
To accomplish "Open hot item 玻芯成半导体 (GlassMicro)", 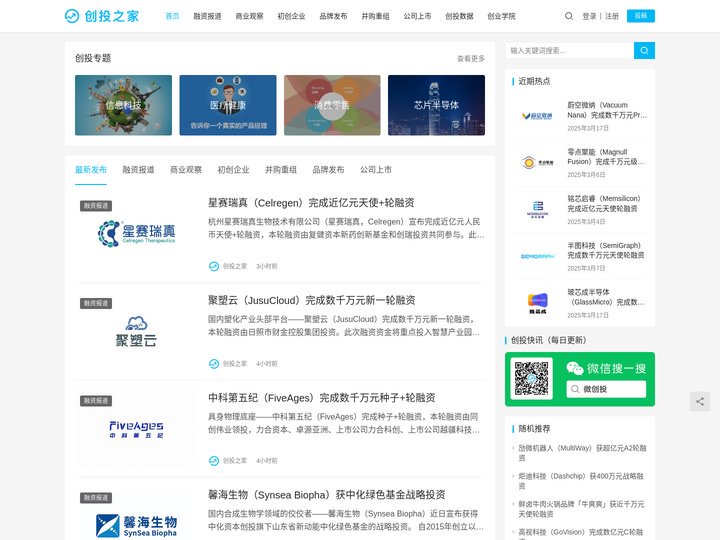I will coord(606,298).
